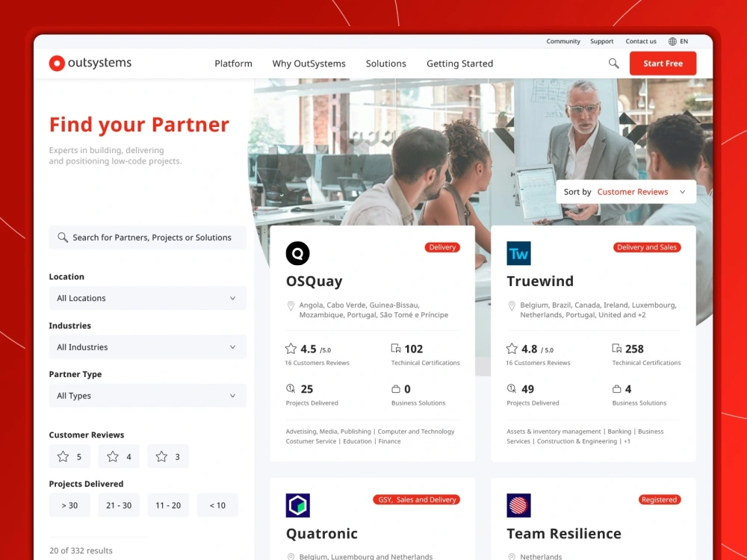
Task: Open the Getting Started menu
Action: point(459,63)
